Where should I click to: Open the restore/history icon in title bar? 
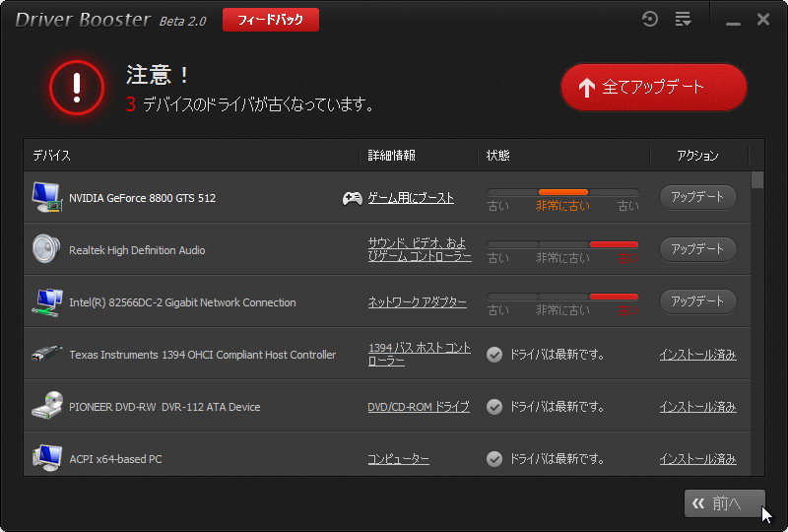650,19
